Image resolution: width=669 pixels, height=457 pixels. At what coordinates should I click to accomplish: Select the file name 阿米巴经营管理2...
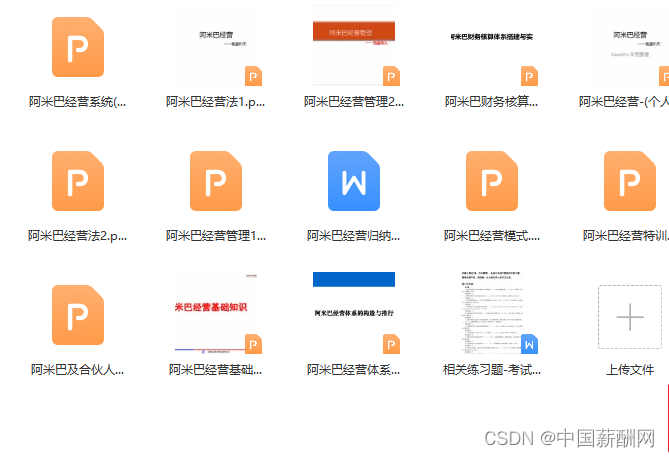[x=354, y=102]
